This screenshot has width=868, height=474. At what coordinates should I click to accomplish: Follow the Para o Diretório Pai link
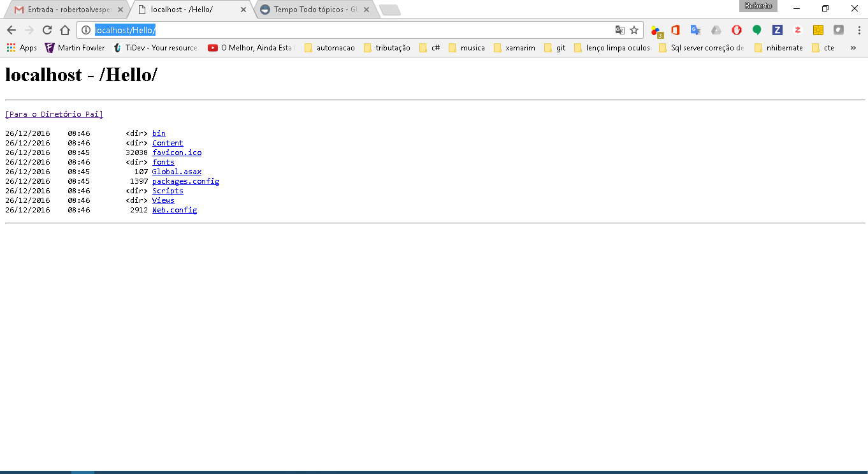pos(54,114)
